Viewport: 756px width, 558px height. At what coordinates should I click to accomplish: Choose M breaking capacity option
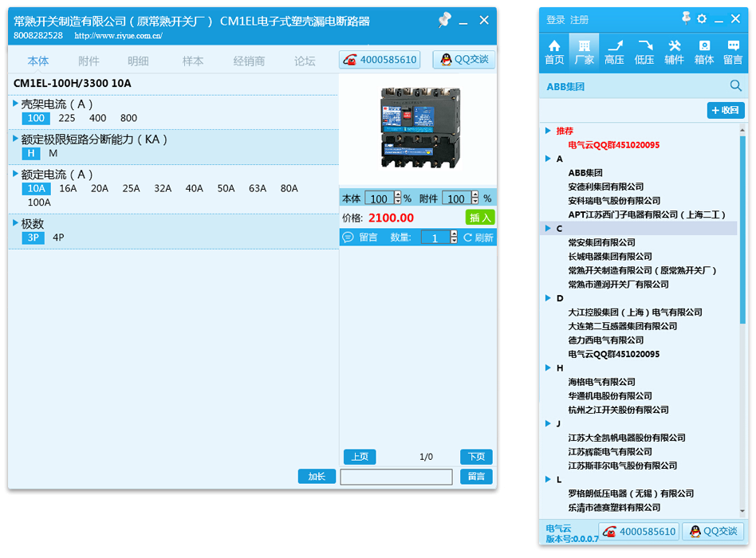53,154
